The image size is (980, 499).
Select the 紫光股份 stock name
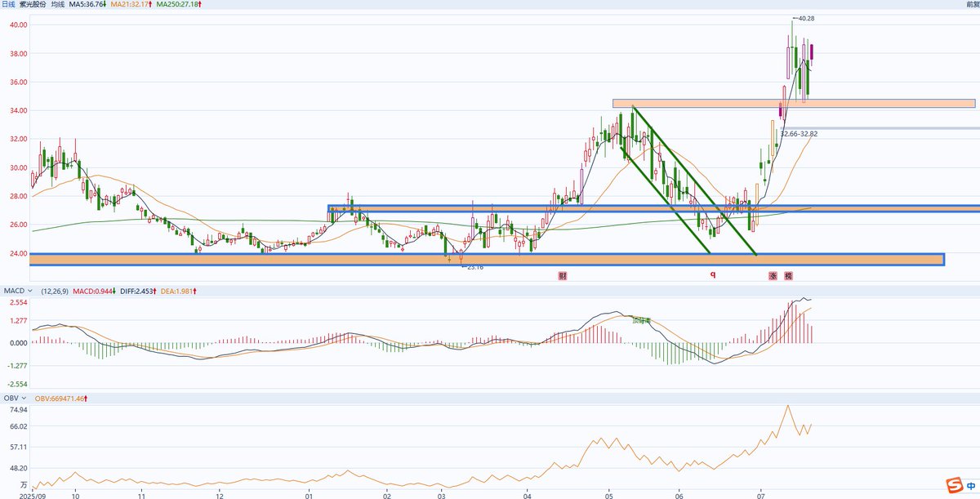(x=34, y=5)
